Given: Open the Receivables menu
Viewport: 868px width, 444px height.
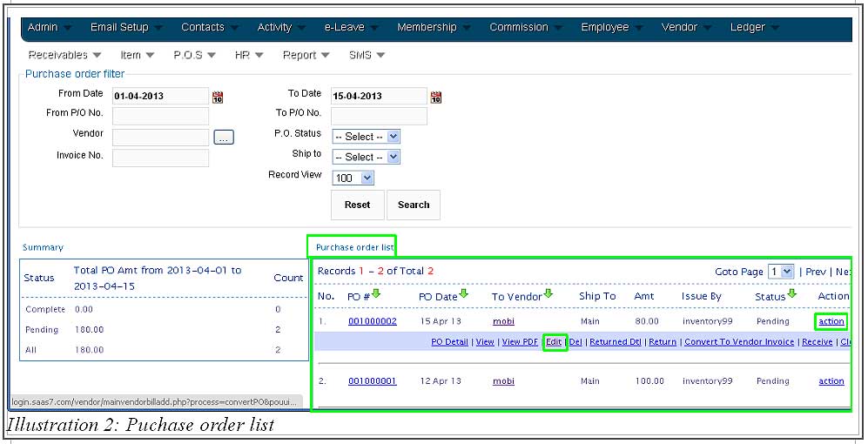Looking at the screenshot, I should pos(64,55).
